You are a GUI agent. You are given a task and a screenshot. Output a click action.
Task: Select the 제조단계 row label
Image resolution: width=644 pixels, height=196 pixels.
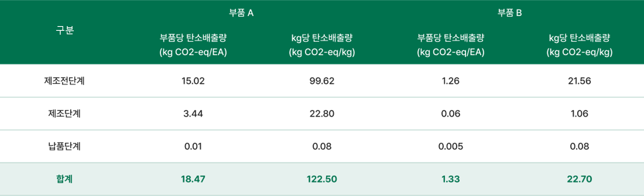tap(64, 113)
